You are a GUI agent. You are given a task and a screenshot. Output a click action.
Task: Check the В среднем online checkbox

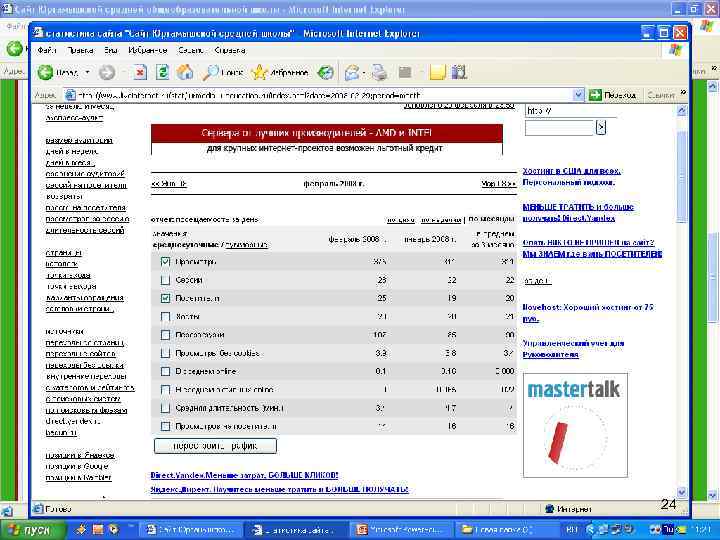[165, 371]
